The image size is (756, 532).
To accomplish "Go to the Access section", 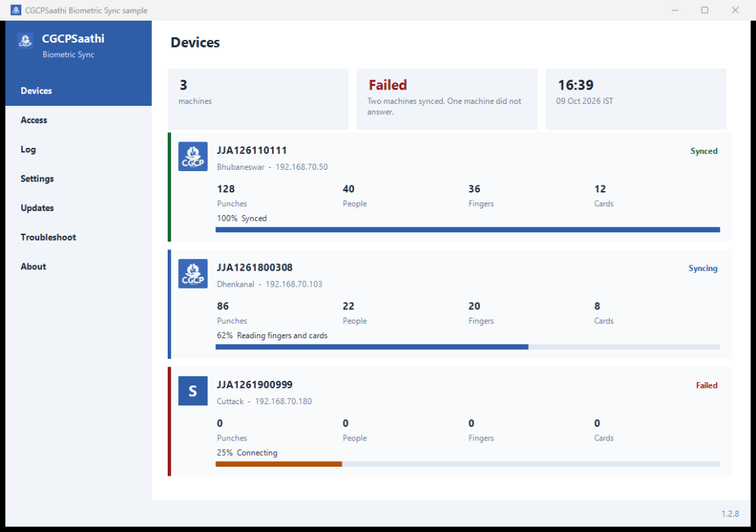I will click(x=78, y=120).
